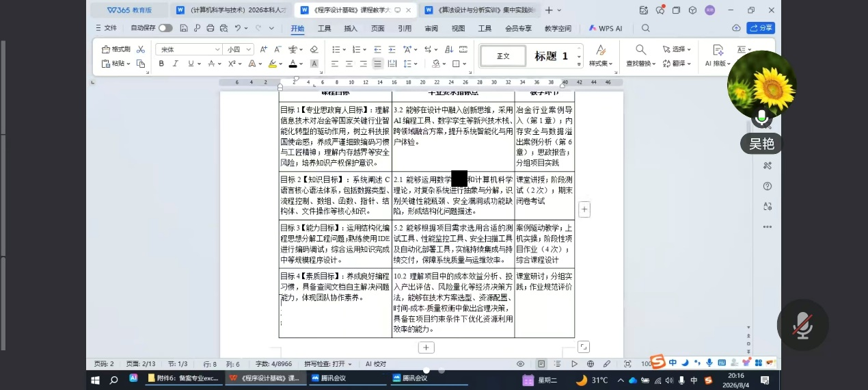Select align left paragraph option
The width and height of the screenshot is (868, 390).
click(x=335, y=64)
